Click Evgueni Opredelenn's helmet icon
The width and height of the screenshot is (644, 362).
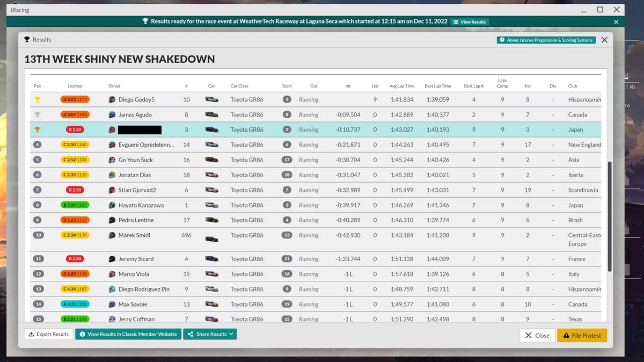coord(112,144)
